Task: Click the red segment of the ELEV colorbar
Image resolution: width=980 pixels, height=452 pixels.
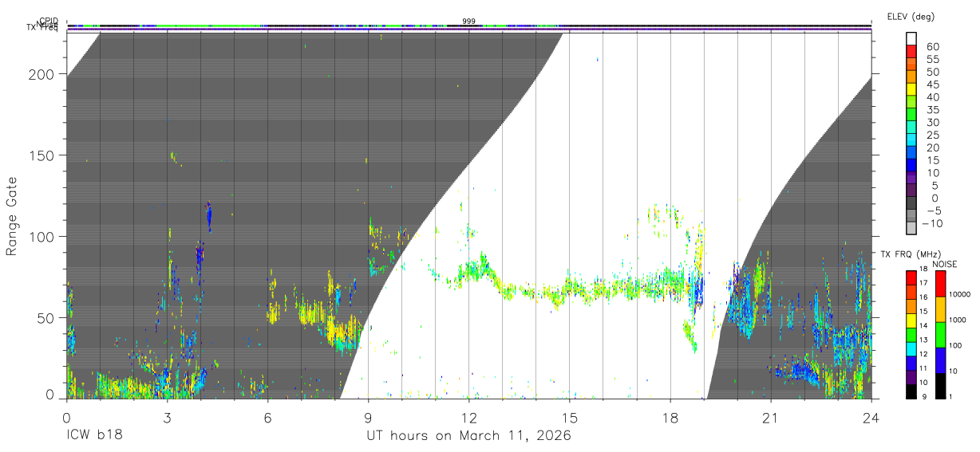Action: [911, 50]
